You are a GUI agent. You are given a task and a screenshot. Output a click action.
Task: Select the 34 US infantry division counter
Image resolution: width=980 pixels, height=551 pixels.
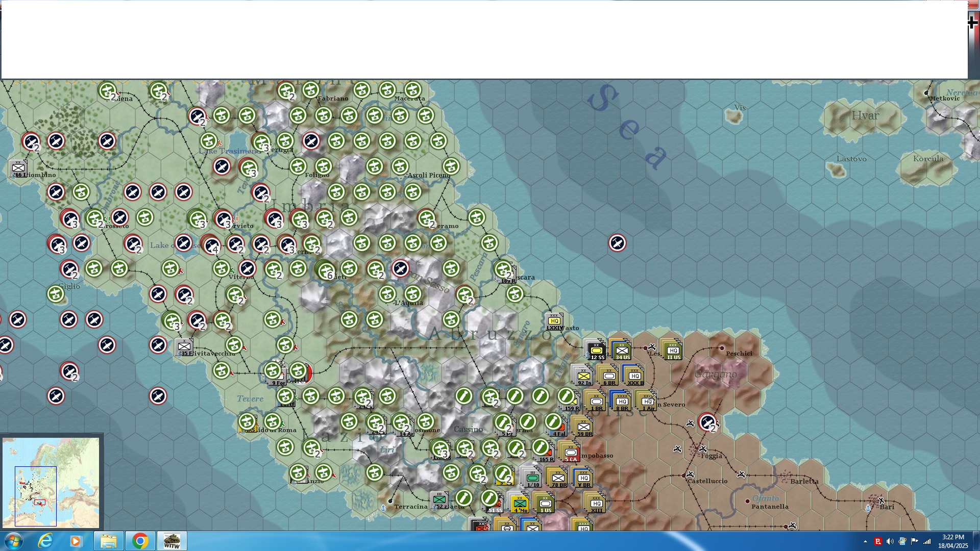click(622, 350)
